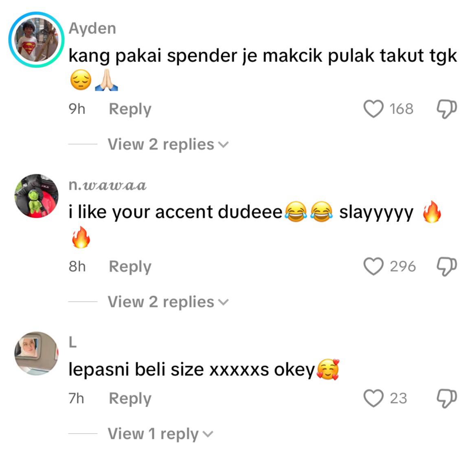The image size is (476, 458).
Task: Expand View 2 replies under Ayden's comment
Action: pos(168,144)
